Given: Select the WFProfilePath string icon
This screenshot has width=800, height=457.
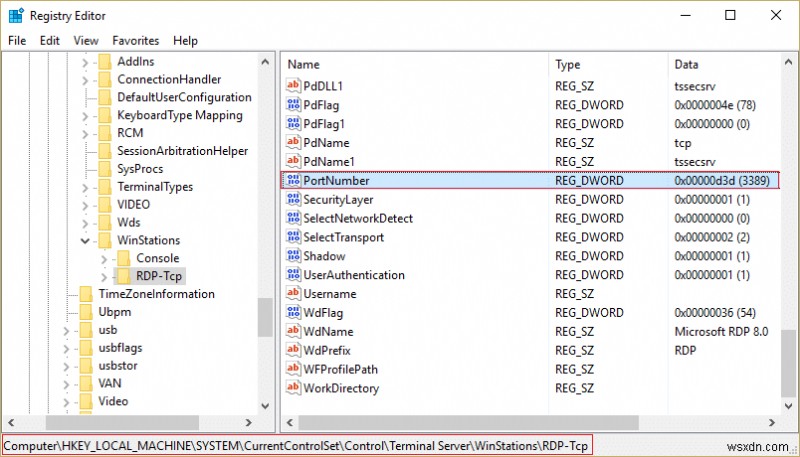Looking at the screenshot, I should point(293,369).
